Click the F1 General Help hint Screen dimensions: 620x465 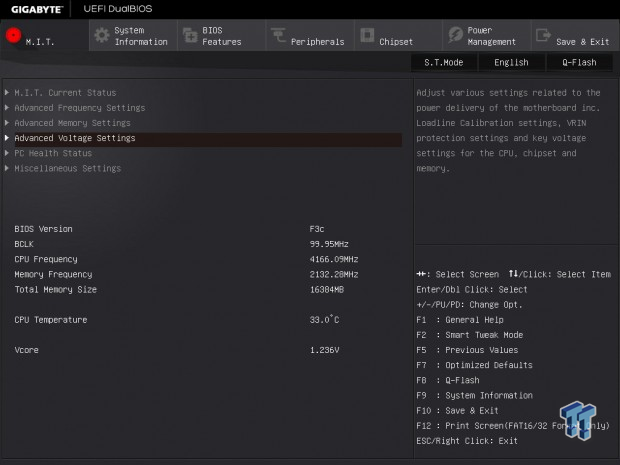click(460, 320)
